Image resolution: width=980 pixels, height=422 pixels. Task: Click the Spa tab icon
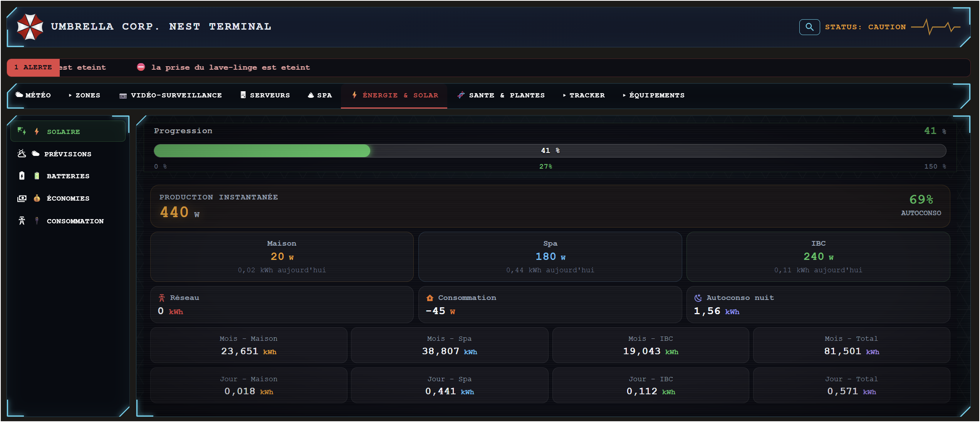[x=311, y=95]
